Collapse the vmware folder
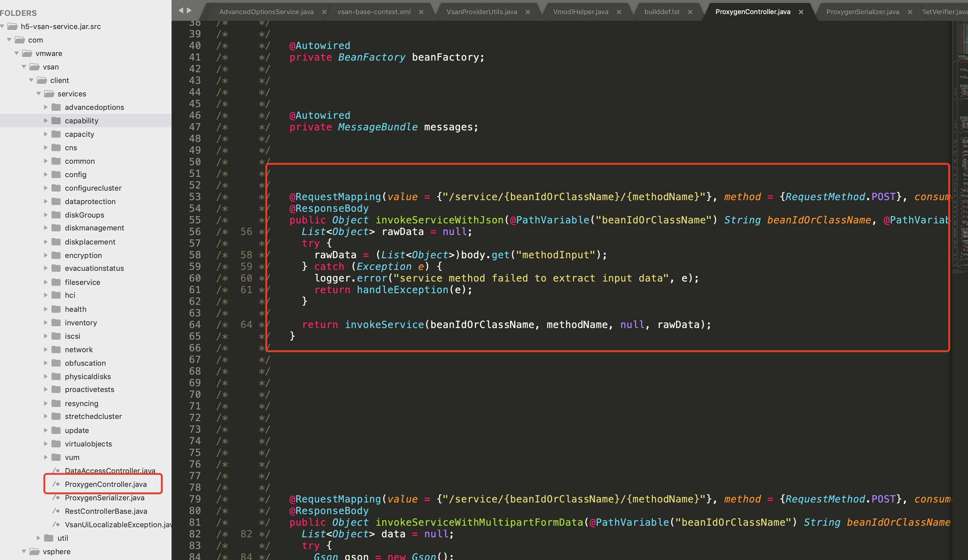968x560 pixels. [x=17, y=53]
